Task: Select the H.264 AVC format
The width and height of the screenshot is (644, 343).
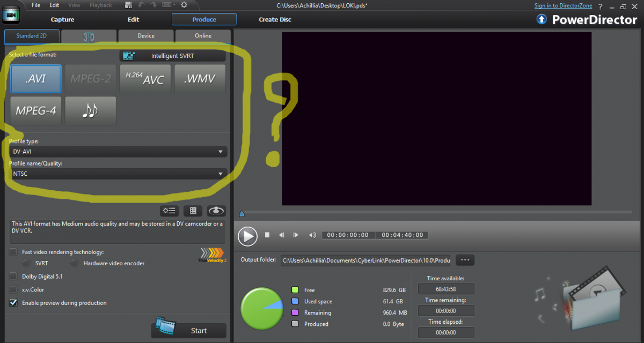Action: coord(145,79)
